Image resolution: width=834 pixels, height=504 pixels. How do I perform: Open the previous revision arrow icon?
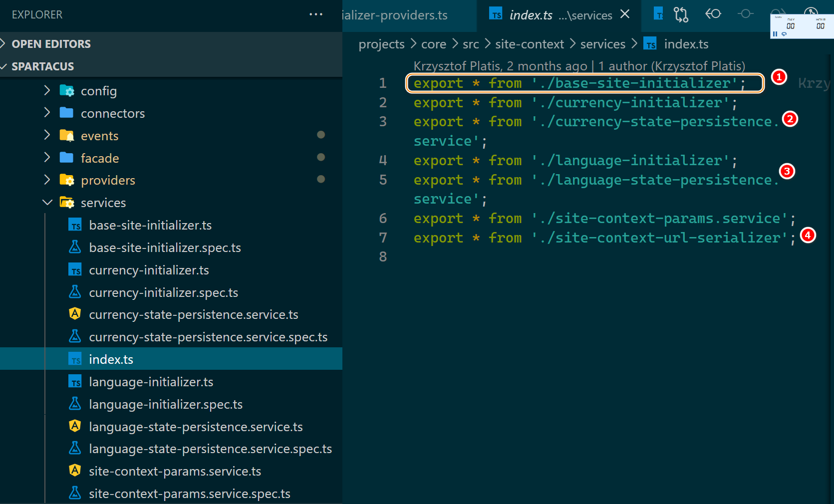[713, 14]
